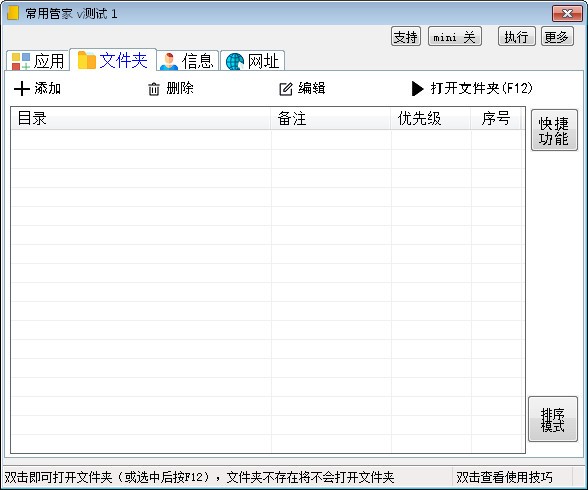Click the play triangle open-folder icon
The image size is (588, 490).
click(x=417, y=89)
